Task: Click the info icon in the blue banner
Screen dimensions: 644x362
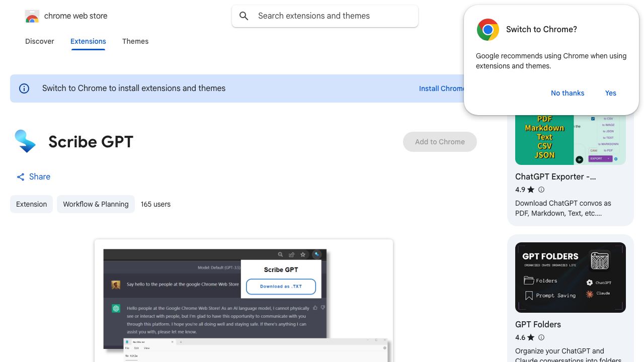Action: tap(24, 88)
